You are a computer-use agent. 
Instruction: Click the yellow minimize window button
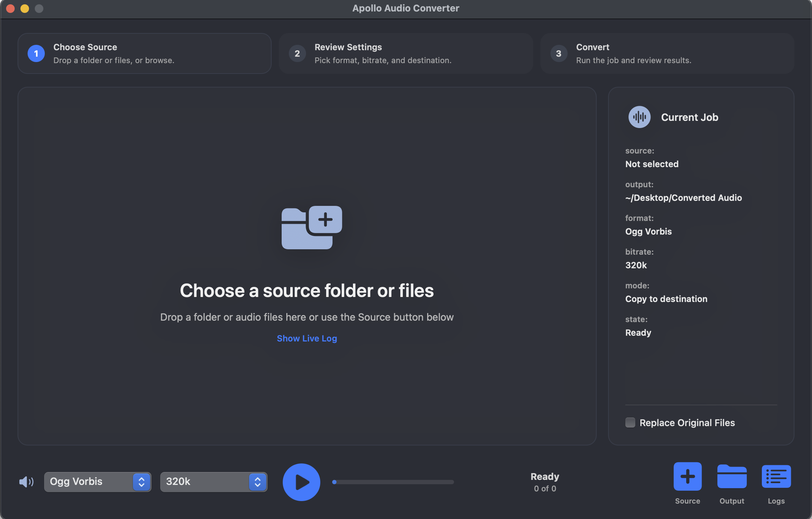pos(25,8)
